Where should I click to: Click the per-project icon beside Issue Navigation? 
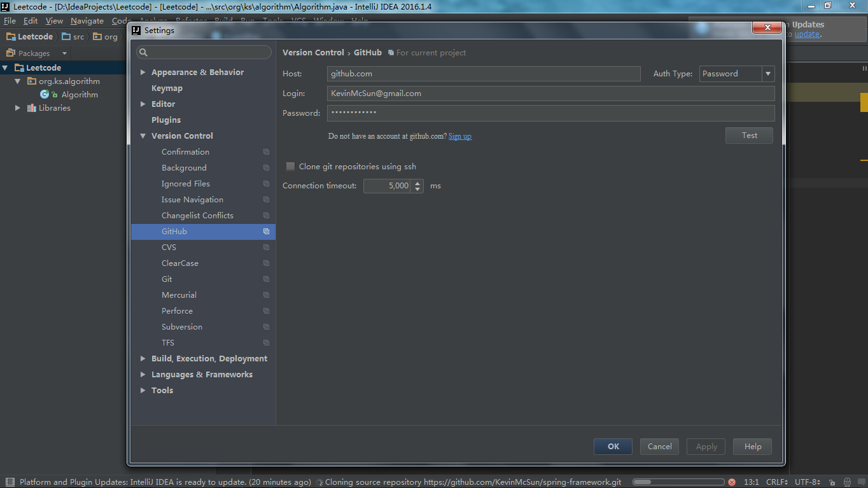pos(267,200)
